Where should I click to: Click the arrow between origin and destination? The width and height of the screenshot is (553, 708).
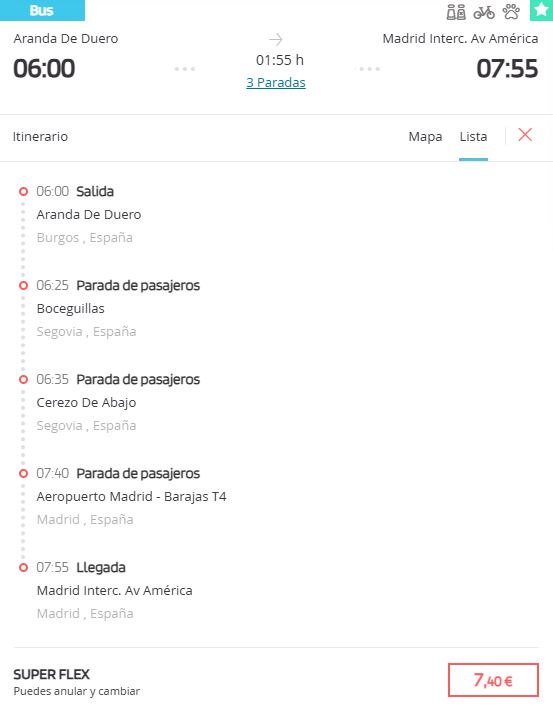coord(276,39)
